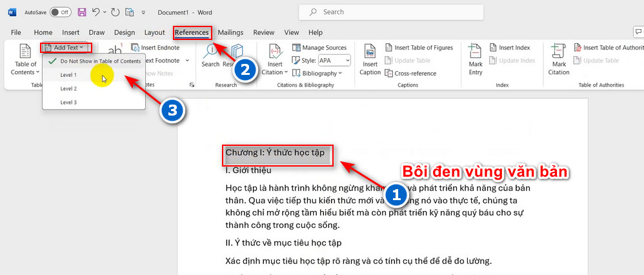Go to the Design tab
The image size is (644, 275).
pos(125,32)
